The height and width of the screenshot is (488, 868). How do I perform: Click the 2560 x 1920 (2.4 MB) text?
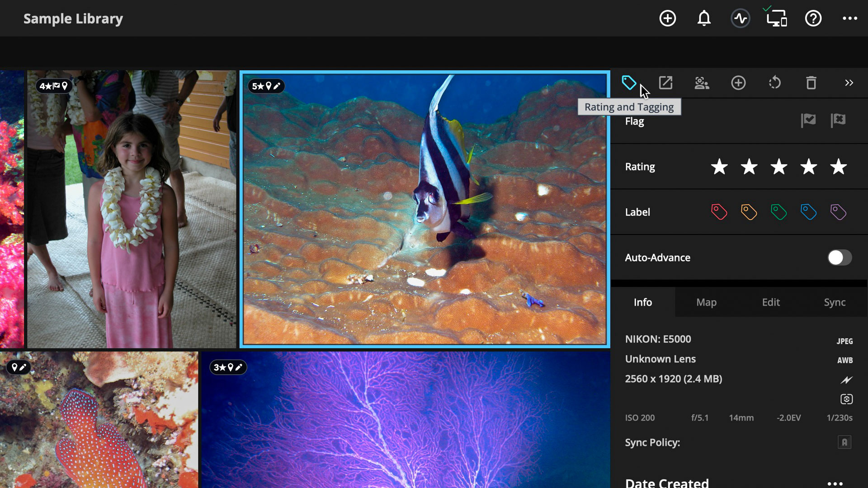point(674,379)
